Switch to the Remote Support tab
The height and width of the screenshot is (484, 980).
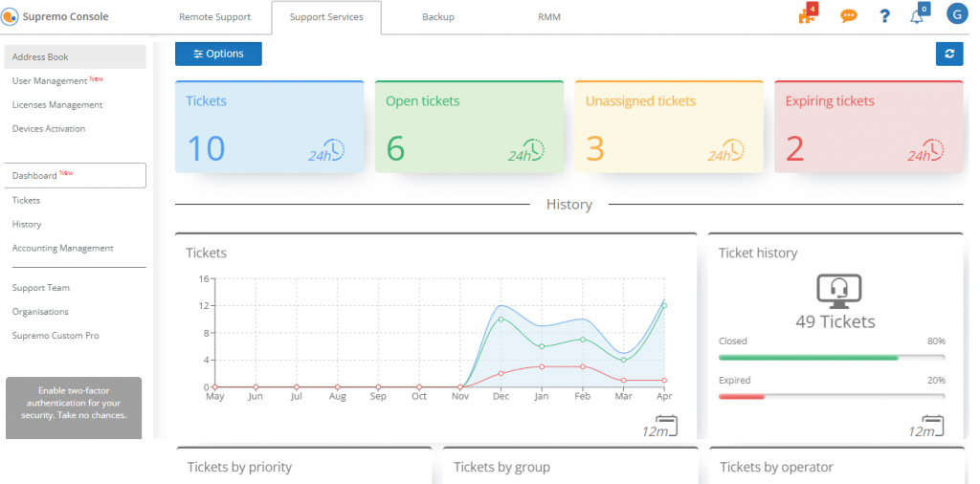[x=214, y=17]
